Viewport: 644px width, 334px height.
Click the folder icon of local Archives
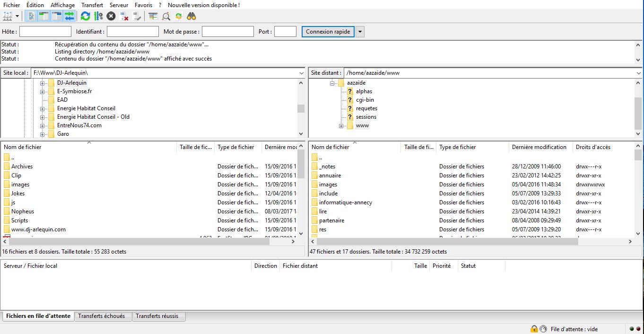coord(7,167)
